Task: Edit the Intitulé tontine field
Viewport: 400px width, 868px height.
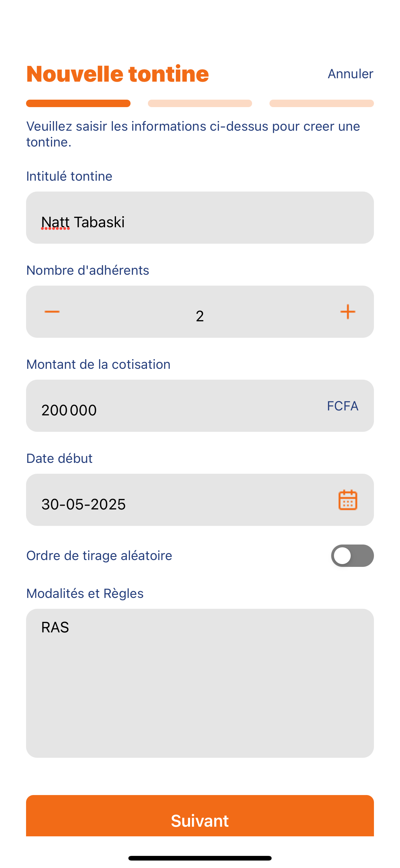Action: [200, 218]
